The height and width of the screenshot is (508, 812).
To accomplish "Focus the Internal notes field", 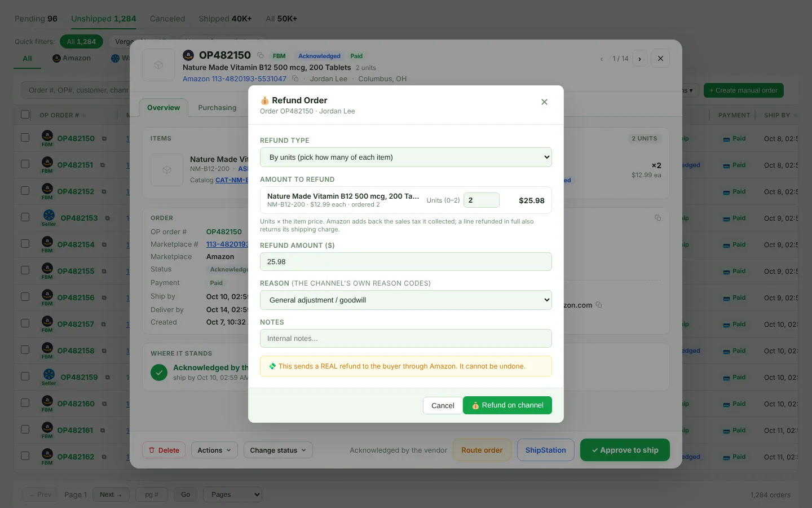I will click(406, 339).
